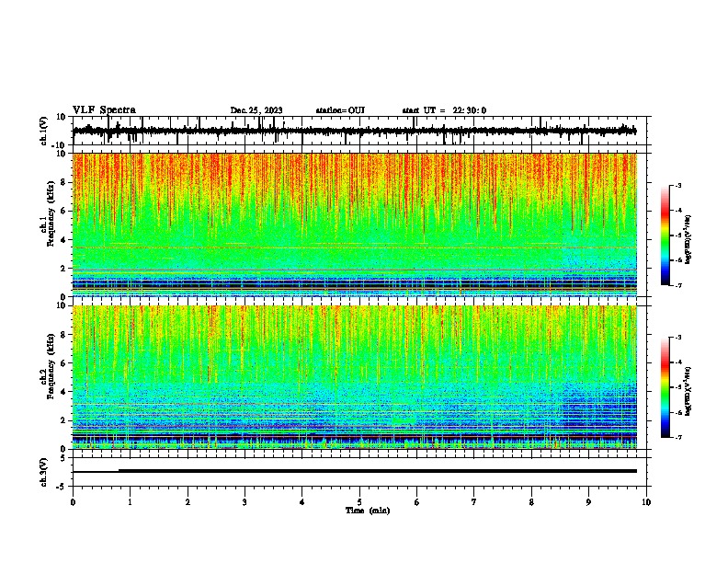Click the ch.1 "Frequency (kHz)" axis label
Viewport: 728px width, 563px height.
(50, 213)
